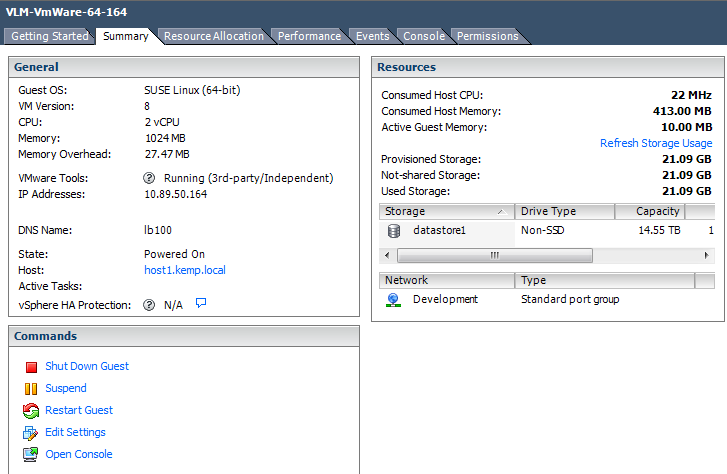Click Refresh Storage Usage link
727x474 pixels.
point(656,143)
